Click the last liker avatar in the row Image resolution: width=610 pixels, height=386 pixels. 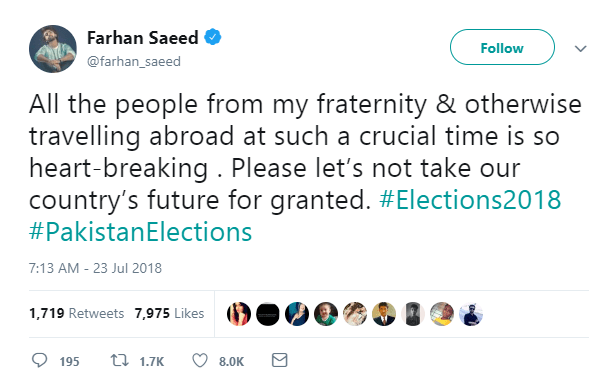tap(471, 314)
